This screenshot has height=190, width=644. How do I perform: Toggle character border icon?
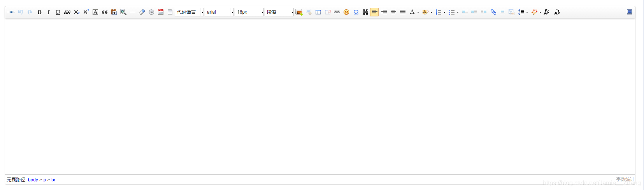pyautogui.click(x=95, y=12)
